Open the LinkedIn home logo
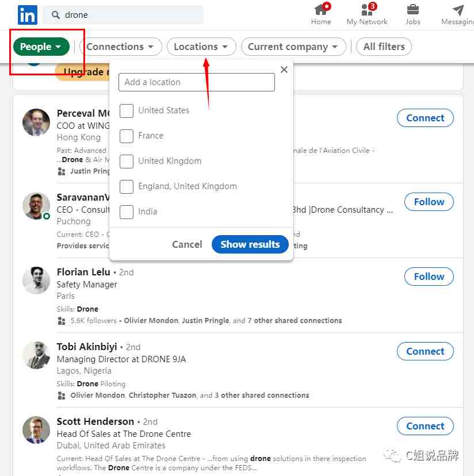The height and width of the screenshot is (476, 474). (28, 14)
